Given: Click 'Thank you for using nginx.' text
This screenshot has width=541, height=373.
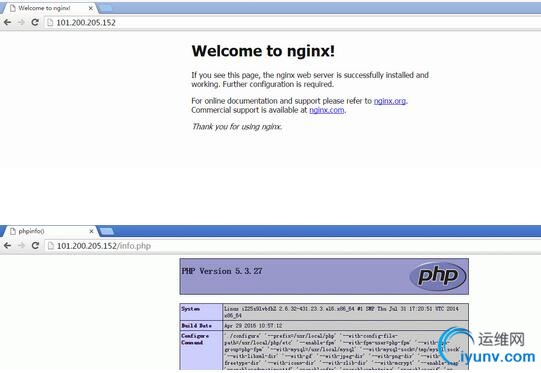Looking at the screenshot, I should click(237, 127).
